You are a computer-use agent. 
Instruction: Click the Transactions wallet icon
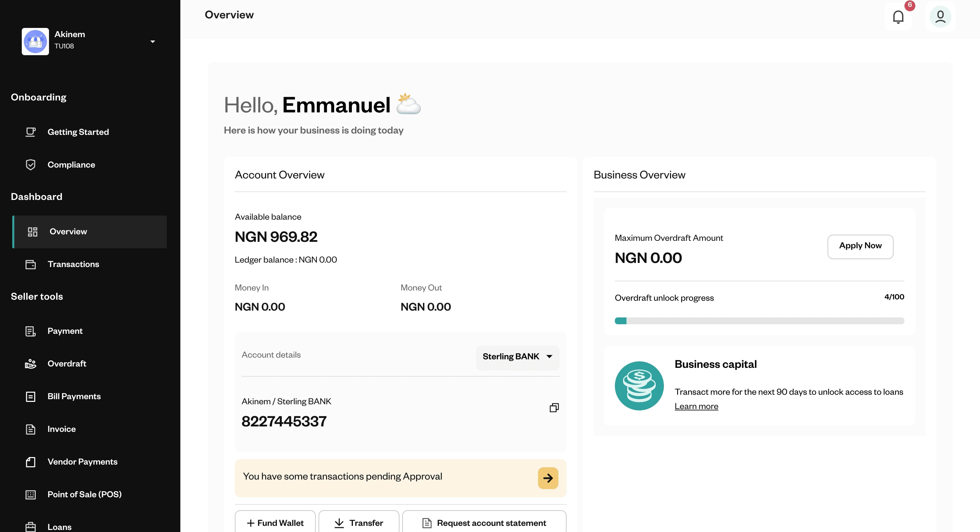coord(30,265)
